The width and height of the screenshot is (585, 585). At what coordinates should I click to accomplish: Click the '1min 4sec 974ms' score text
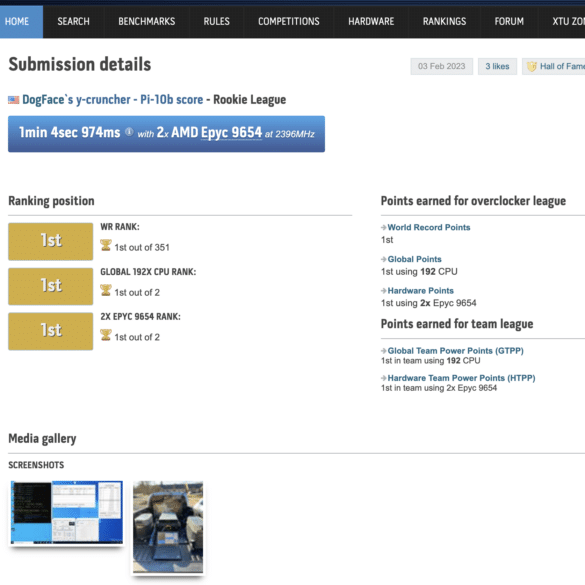click(x=70, y=132)
